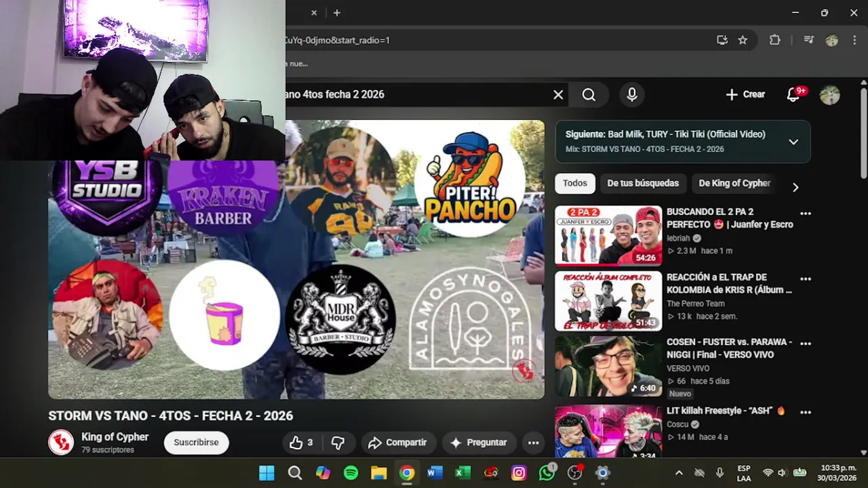The width and height of the screenshot is (868, 488).
Task: Open Windows taskbar search
Action: tap(295, 473)
